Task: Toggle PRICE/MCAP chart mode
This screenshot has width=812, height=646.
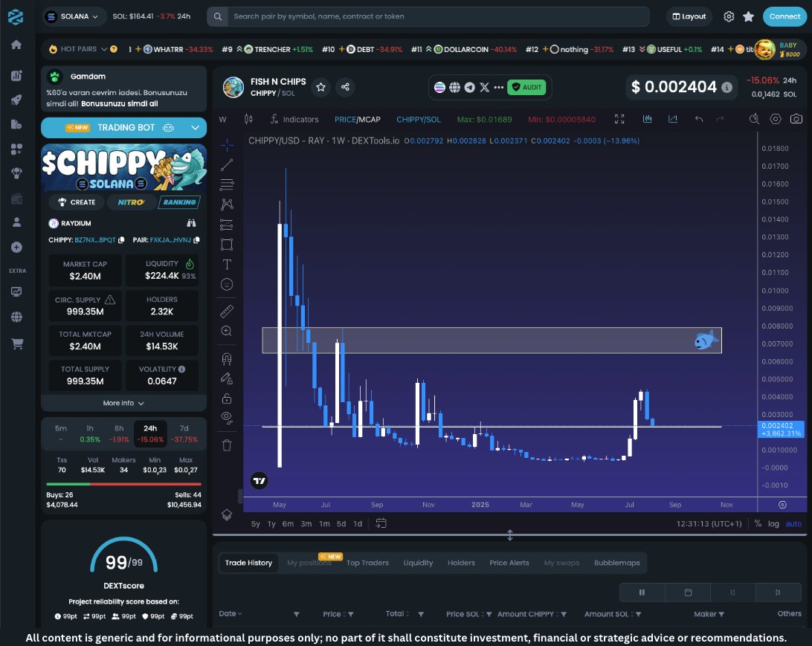Action: 358,120
